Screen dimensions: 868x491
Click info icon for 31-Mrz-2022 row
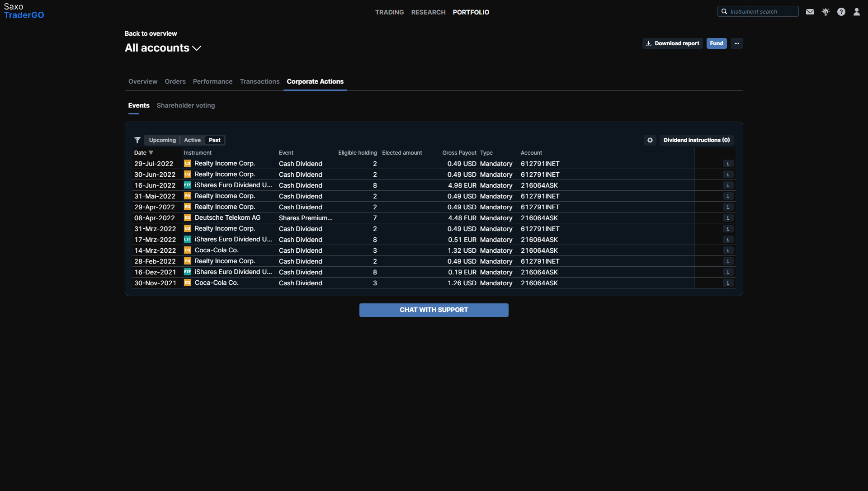728,229
